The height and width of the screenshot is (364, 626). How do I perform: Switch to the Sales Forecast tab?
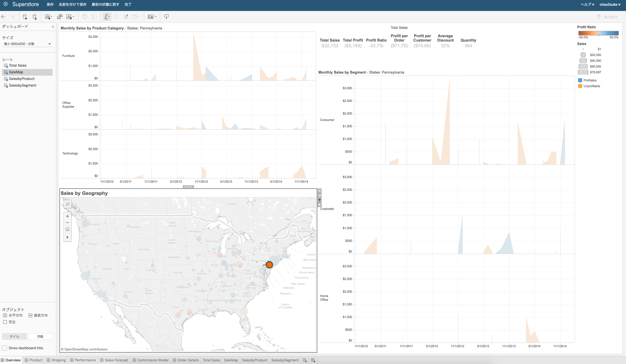(114, 360)
